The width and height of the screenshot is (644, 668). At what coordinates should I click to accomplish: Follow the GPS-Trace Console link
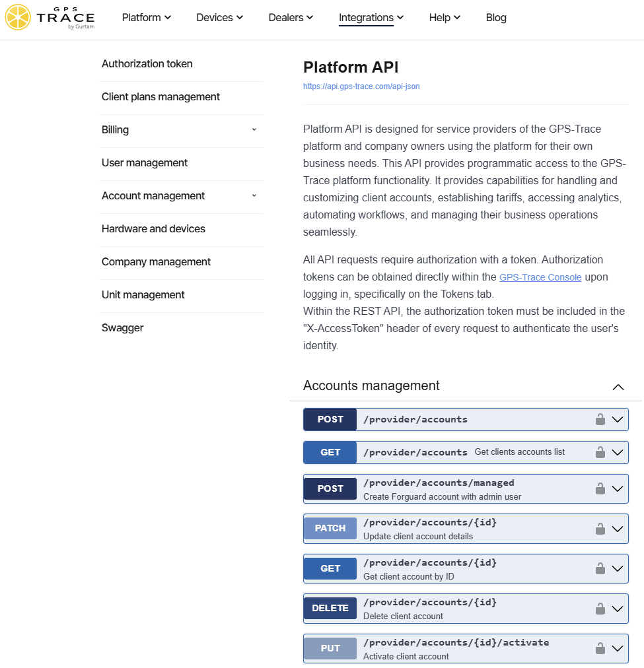pos(540,277)
